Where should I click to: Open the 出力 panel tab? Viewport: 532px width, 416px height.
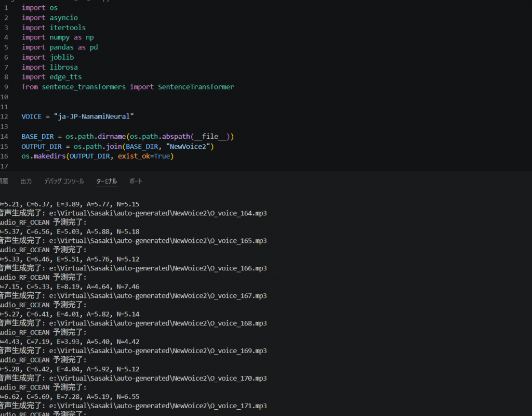(x=26, y=181)
